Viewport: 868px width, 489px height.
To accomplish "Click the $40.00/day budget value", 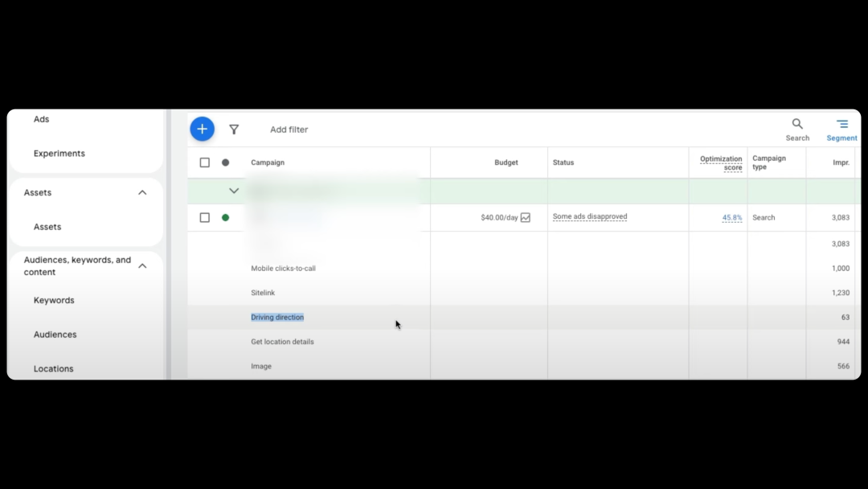I will coord(499,218).
